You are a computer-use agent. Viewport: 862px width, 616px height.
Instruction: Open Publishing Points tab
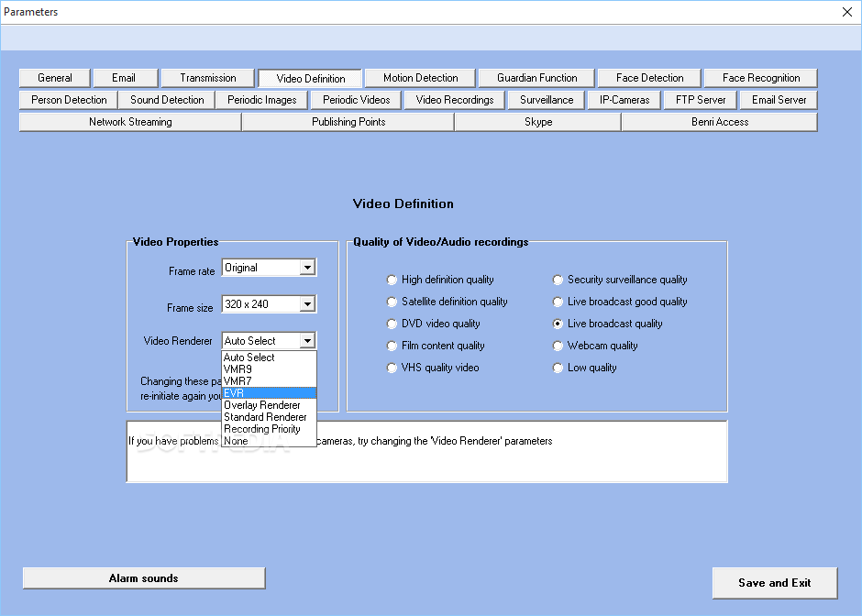click(x=348, y=122)
